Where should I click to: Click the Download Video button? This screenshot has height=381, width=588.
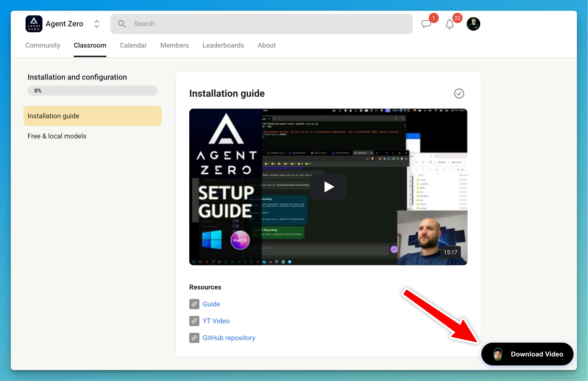pos(527,354)
